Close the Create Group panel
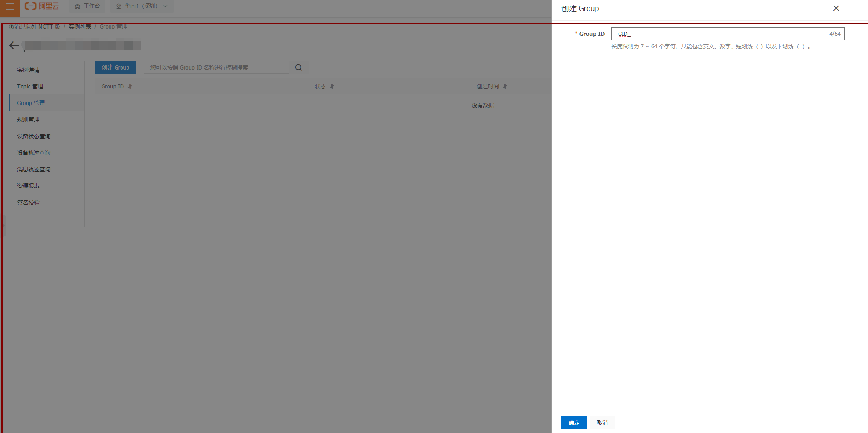Screen dimensions: 868x433 click(x=836, y=8)
